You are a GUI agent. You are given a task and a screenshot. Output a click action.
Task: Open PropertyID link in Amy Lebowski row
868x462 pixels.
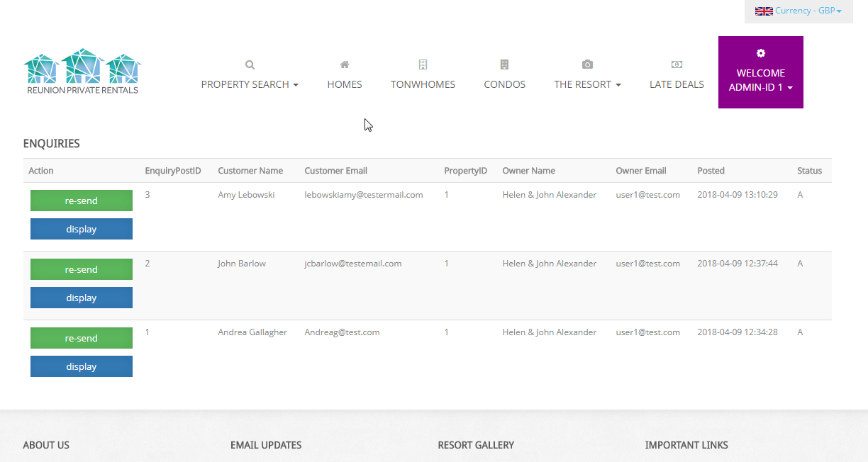(447, 195)
